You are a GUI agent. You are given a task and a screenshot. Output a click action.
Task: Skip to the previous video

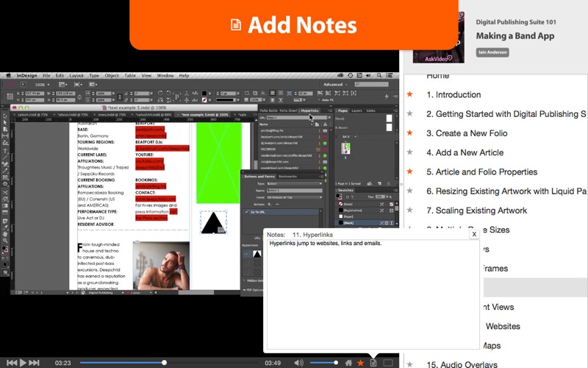point(12,362)
